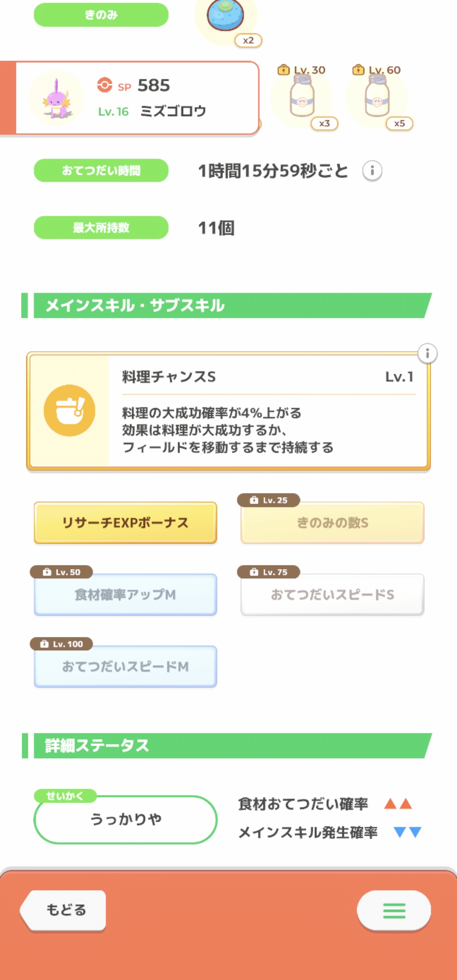Image resolution: width=457 pixels, height=980 pixels.
Task: Tap the Lv. 25 lock badge
Action: click(269, 500)
